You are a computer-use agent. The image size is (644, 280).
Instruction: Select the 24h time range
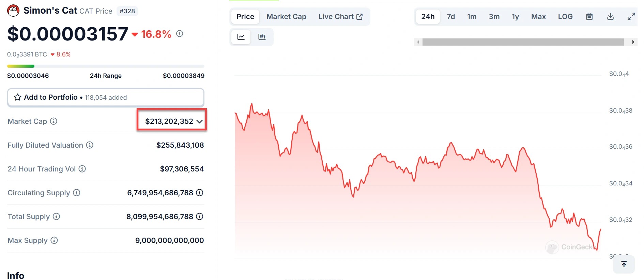428,17
